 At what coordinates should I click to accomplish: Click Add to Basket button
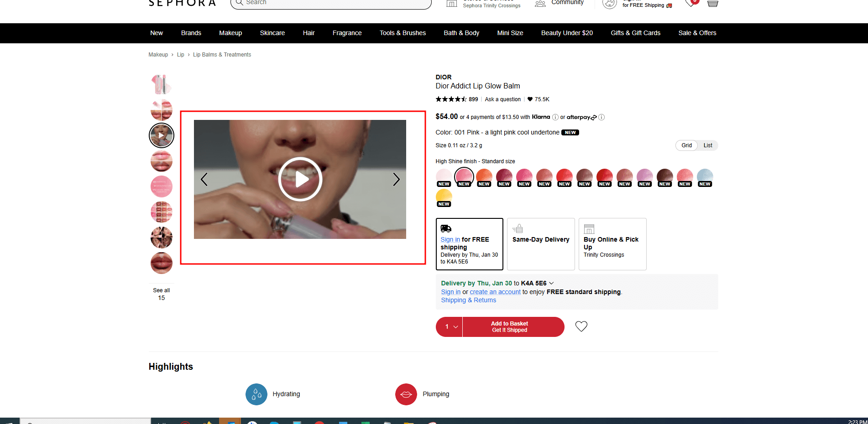[x=509, y=326]
